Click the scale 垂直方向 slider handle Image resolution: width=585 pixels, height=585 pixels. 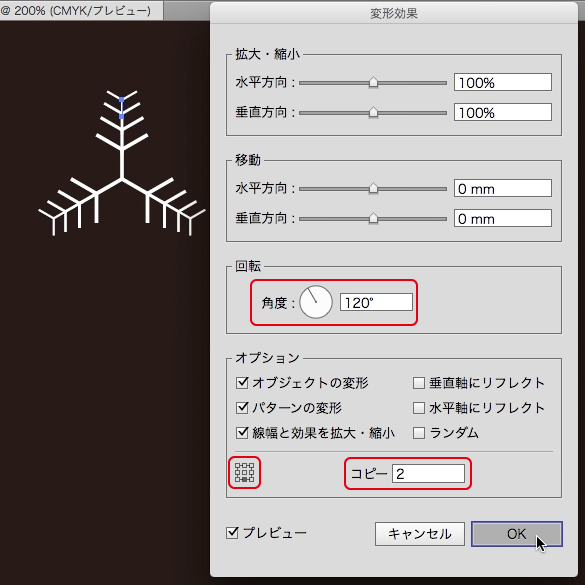(x=373, y=112)
